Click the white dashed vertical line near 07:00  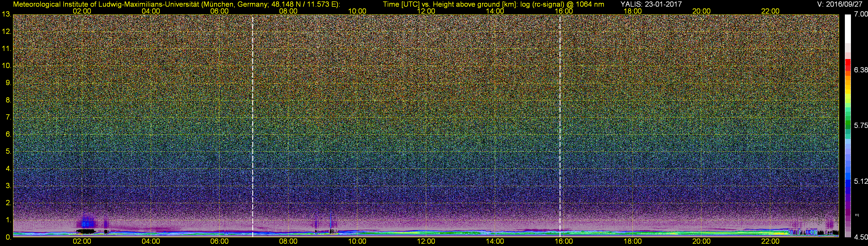[x=252, y=126]
